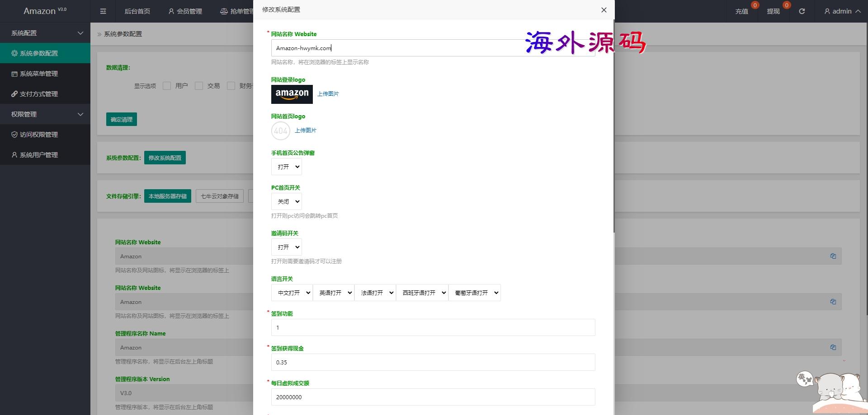Screen dimensions: 868x415
Task: Edit the 网站名称 Website input in dialog
Action: [433, 48]
